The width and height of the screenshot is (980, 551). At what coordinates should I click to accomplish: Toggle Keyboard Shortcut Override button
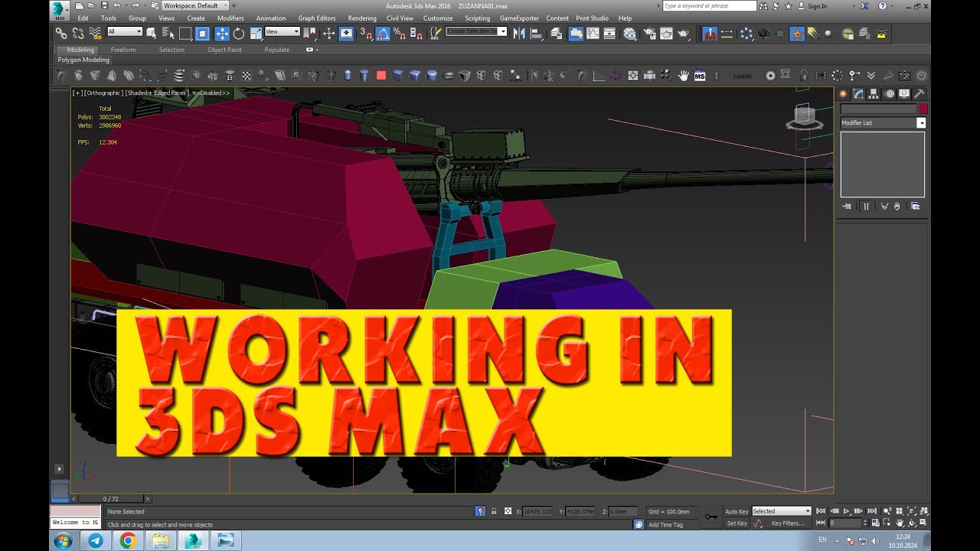(x=347, y=34)
